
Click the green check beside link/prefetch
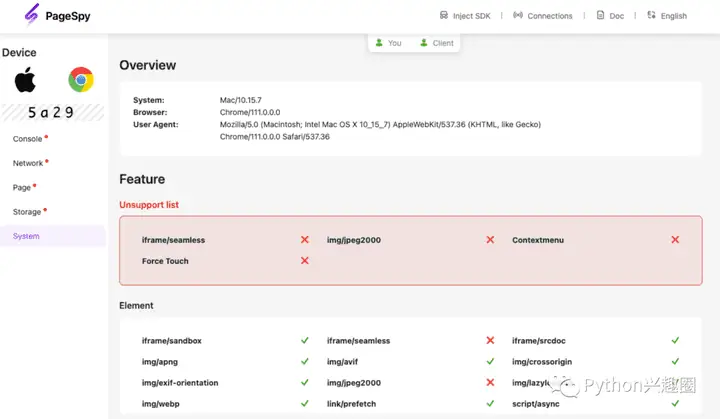(x=490, y=403)
